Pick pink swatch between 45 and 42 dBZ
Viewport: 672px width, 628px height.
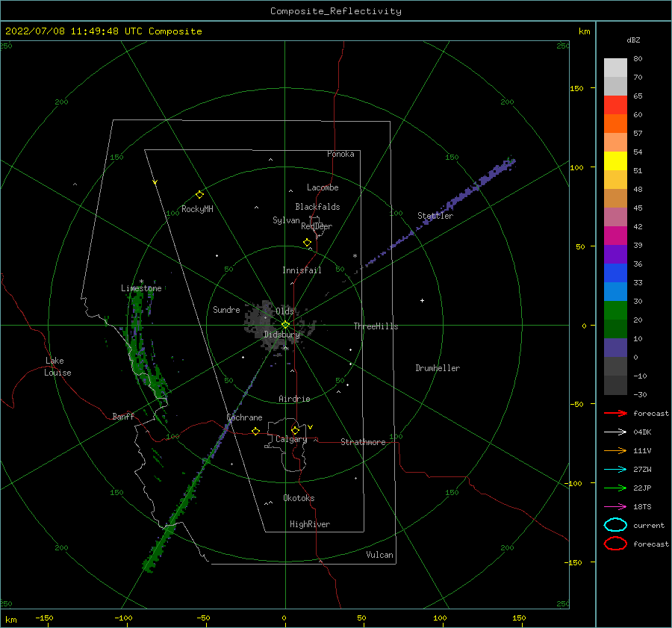tap(615, 217)
